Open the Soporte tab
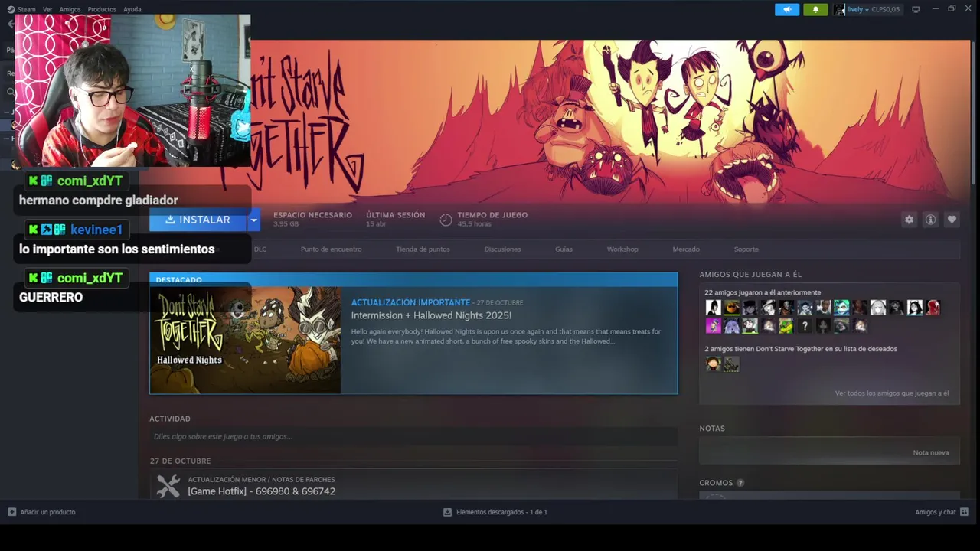The height and width of the screenshot is (551, 980). [746, 249]
